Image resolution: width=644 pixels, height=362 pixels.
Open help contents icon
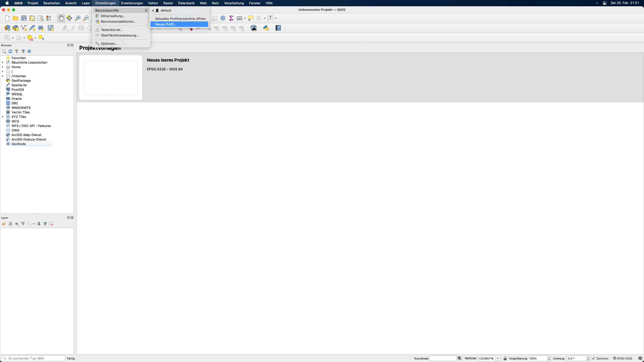tap(278, 28)
